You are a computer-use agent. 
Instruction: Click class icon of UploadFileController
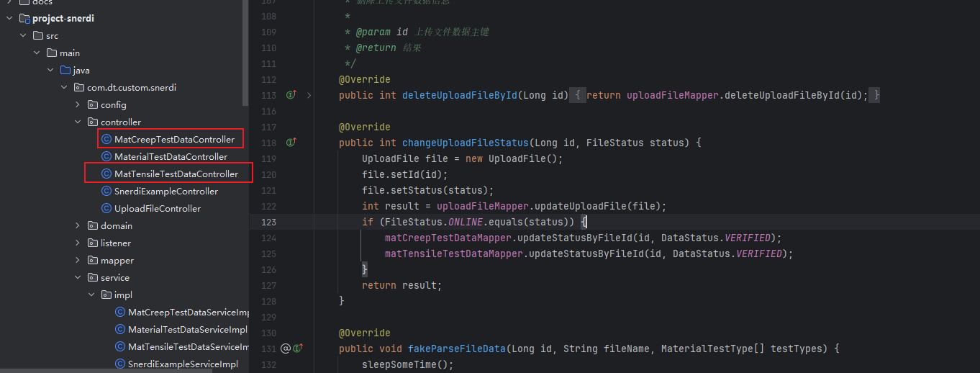coord(106,208)
